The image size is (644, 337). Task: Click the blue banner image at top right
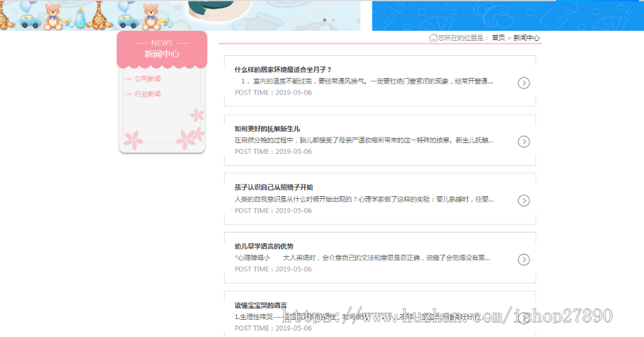coord(508,15)
